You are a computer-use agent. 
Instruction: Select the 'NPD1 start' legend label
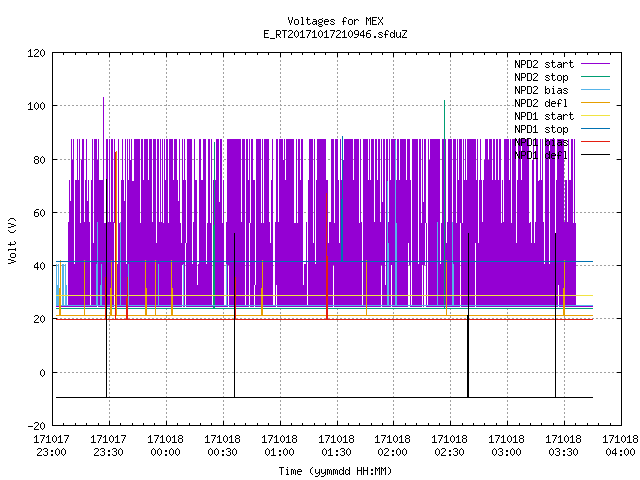click(x=544, y=116)
